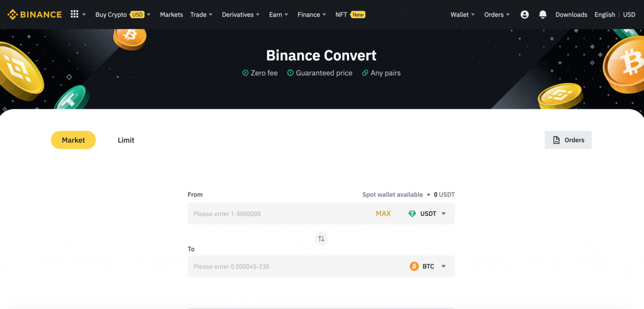Viewport: 644px width, 309px height.
Task: Click the BTC Bitcoin coin icon
Action: [x=414, y=266]
